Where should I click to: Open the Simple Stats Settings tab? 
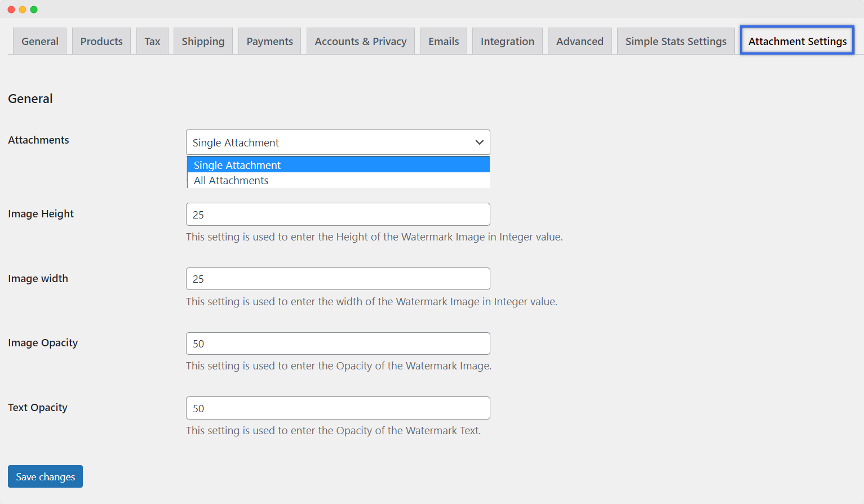676,41
